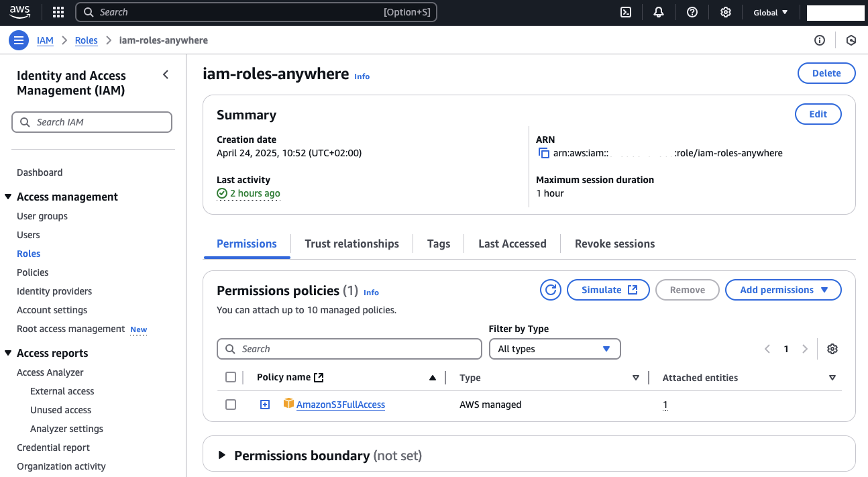Select the AmazonS3FullAccess policy checkbox
The image size is (868, 477).
[231, 405]
